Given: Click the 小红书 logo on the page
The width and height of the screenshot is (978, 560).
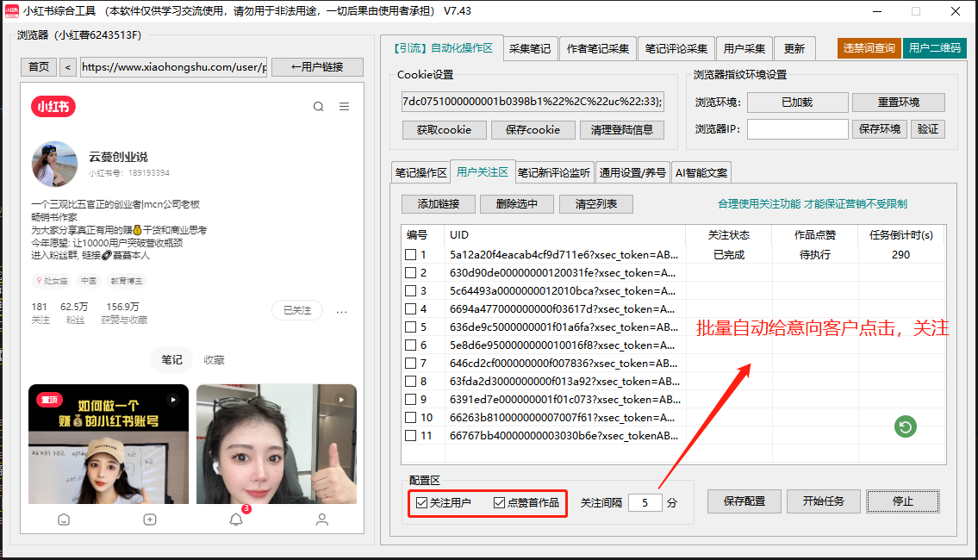Looking at the screenshot, I should click(x=53, y=107).
